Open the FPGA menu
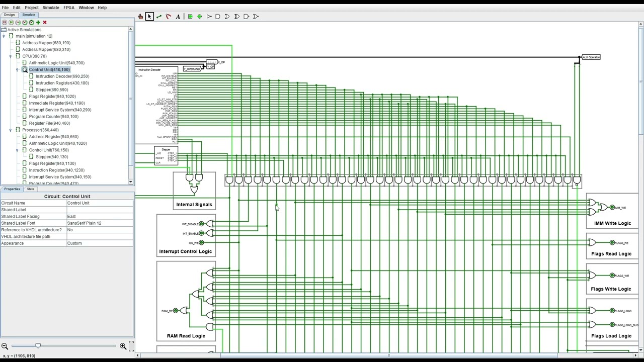 (69, 8)
